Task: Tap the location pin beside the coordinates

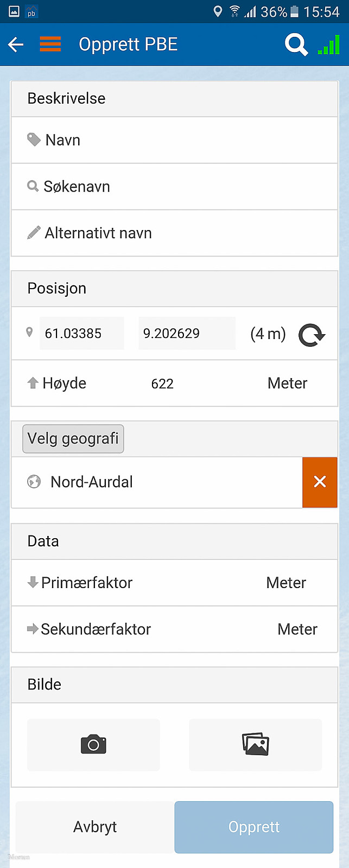Action: [x=30, y=332]
